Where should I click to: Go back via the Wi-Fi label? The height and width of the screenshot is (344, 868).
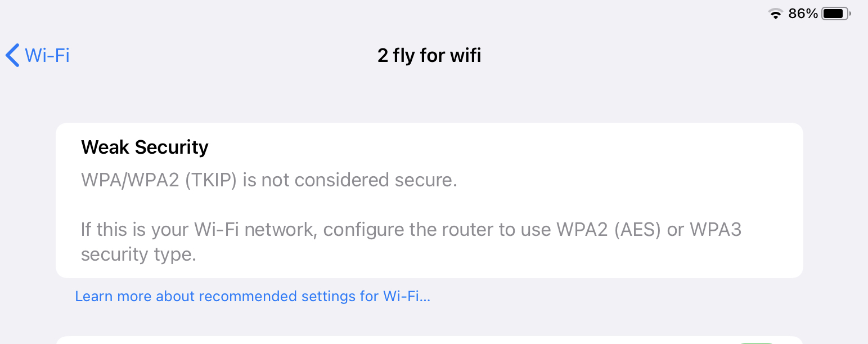pyautogui.click(x=47, y=55)
